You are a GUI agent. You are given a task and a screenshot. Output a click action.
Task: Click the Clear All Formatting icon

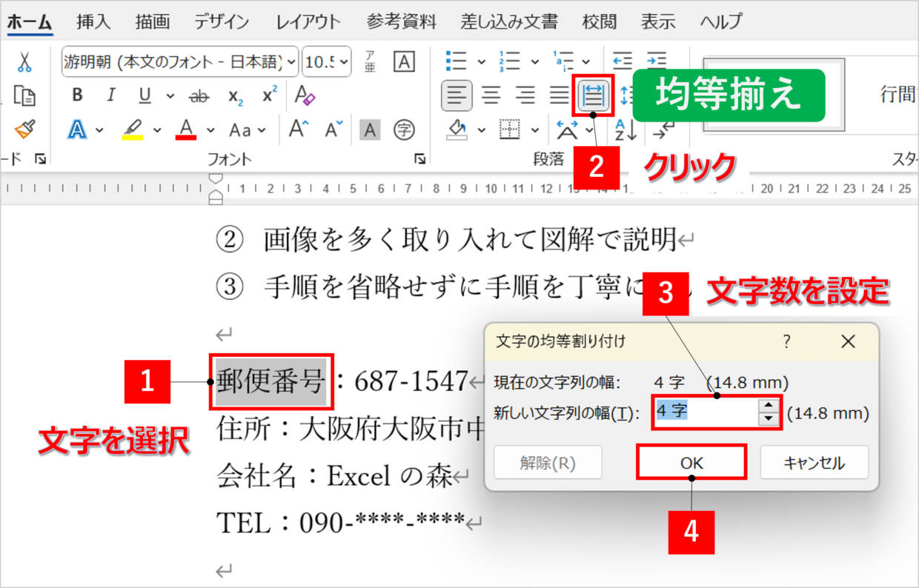pyautogui.click(x=305, y=96)
